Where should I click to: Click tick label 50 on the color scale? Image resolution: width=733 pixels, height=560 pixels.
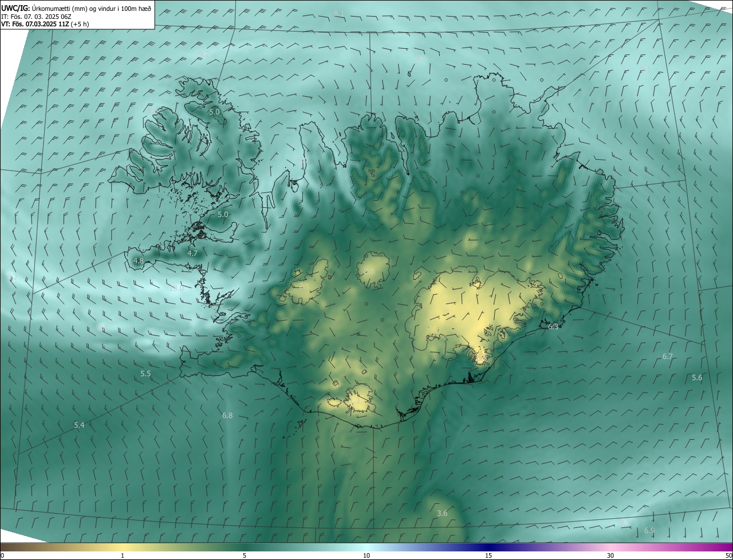pos(728,555)
